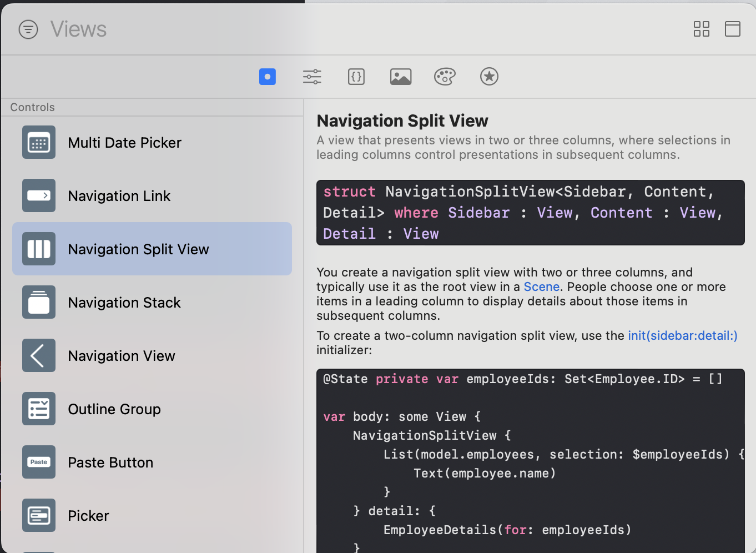Viewport: 756px width, 553px height.
Task: Click the Navigation Split View heading
Action: [x=402, y=120]
